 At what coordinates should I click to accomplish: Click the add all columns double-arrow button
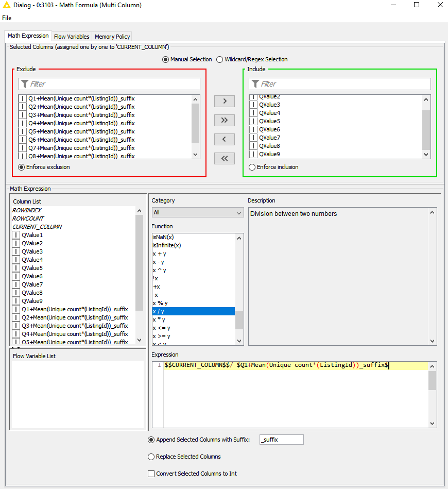[x=224, y=120]
